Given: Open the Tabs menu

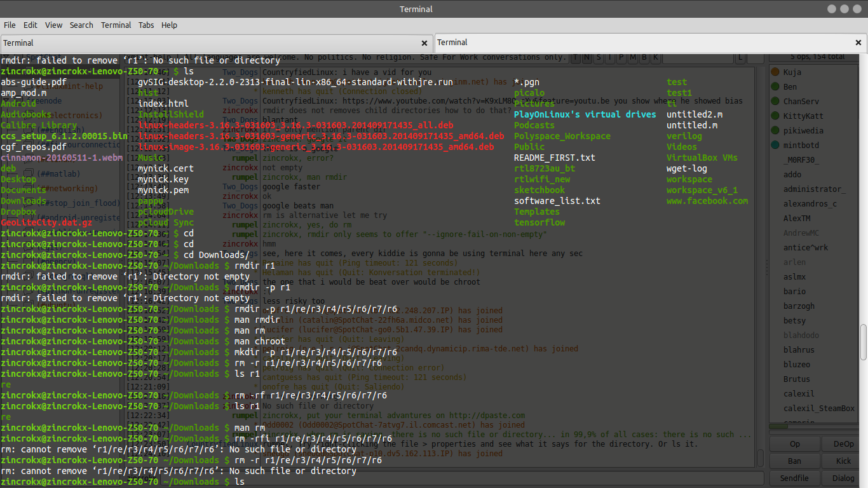Looking at the screenshot, I should [146, 25].
